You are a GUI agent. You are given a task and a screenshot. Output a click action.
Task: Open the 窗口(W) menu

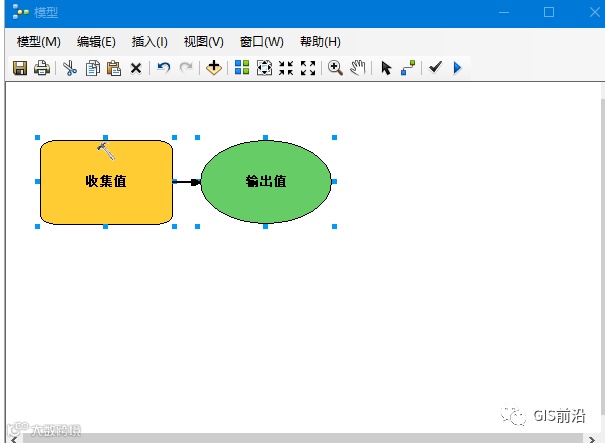[262, 42]
